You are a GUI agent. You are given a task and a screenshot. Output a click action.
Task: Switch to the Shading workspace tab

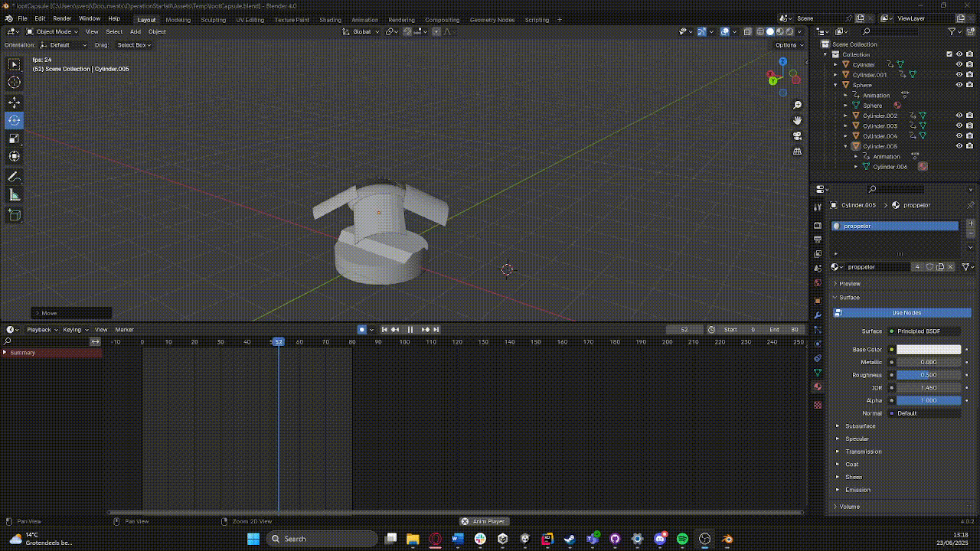pos(330,20)
